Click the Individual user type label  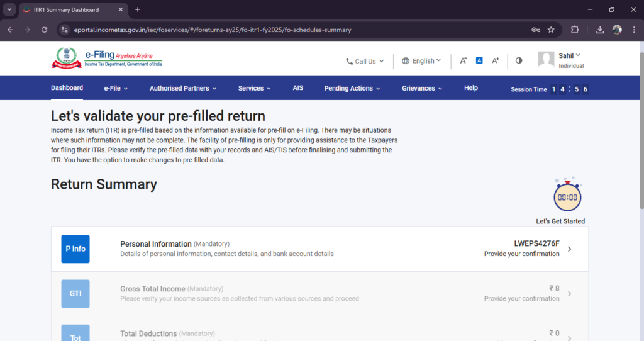[571, 65]
